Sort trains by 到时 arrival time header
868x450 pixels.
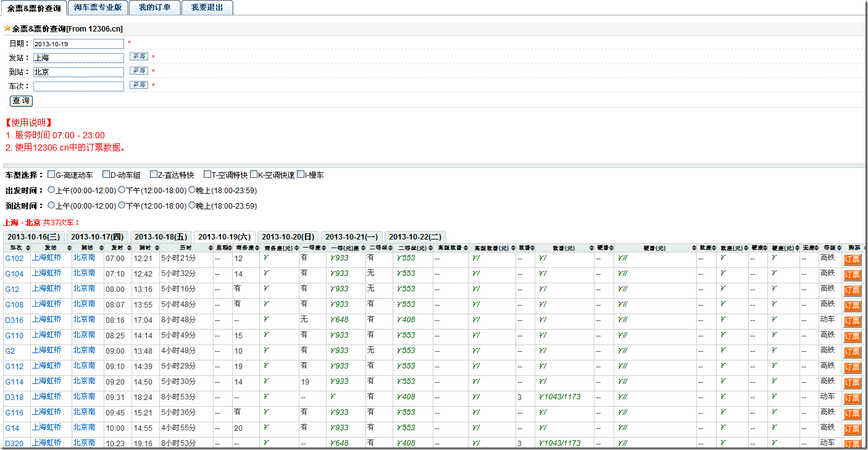[x=145, y=248]
